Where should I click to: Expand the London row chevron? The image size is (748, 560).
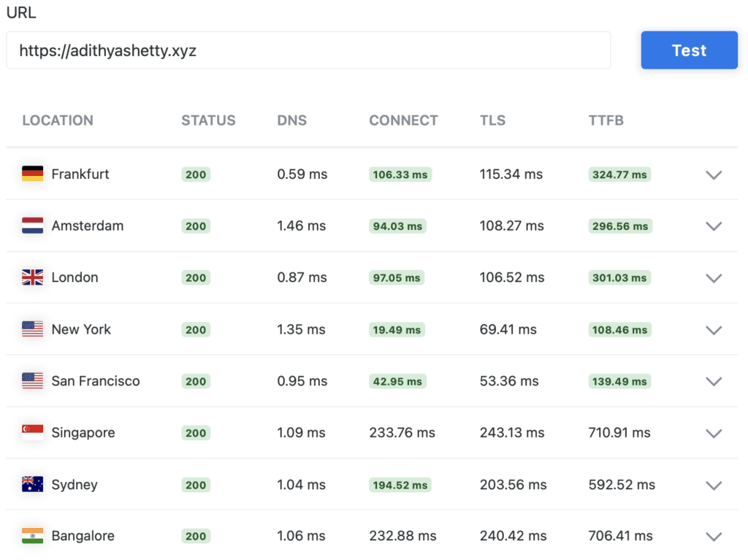714,278
